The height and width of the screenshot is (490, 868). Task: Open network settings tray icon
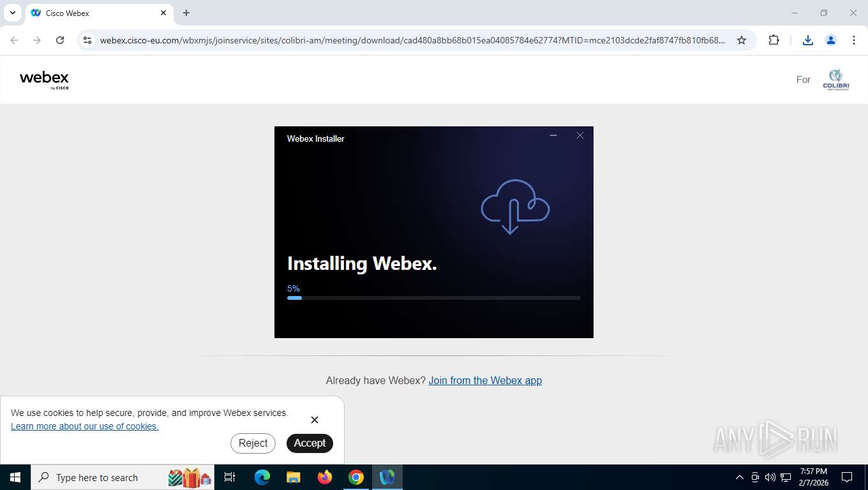(786, 477)
